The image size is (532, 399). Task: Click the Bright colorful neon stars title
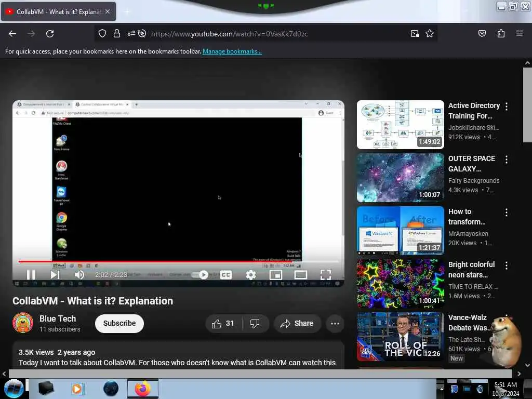pos(471,270)
